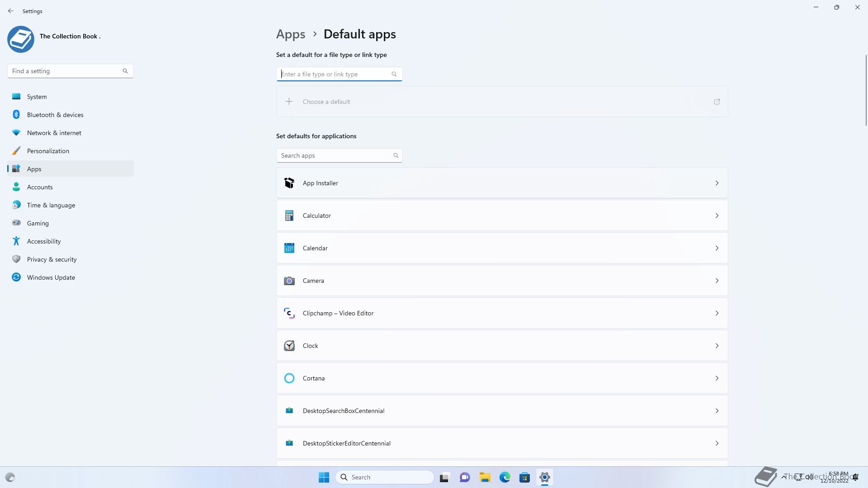Click the Calculator app icon
This screenshot has width=868, height=488.
[x=289, y=216]
